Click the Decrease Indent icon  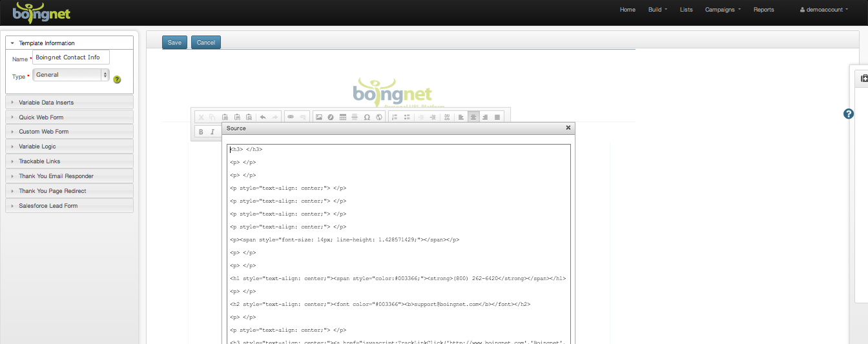[421, 117]
